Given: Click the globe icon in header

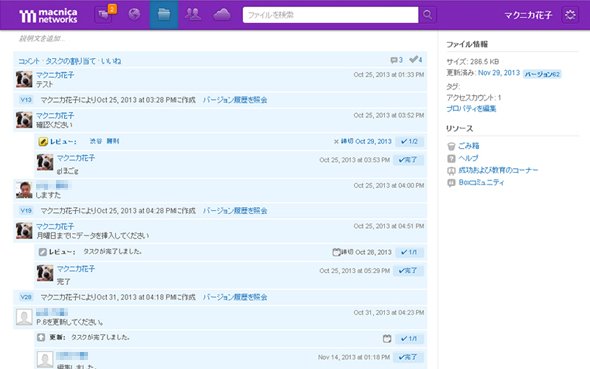Looking at the screenshot, I should [134, 14].
